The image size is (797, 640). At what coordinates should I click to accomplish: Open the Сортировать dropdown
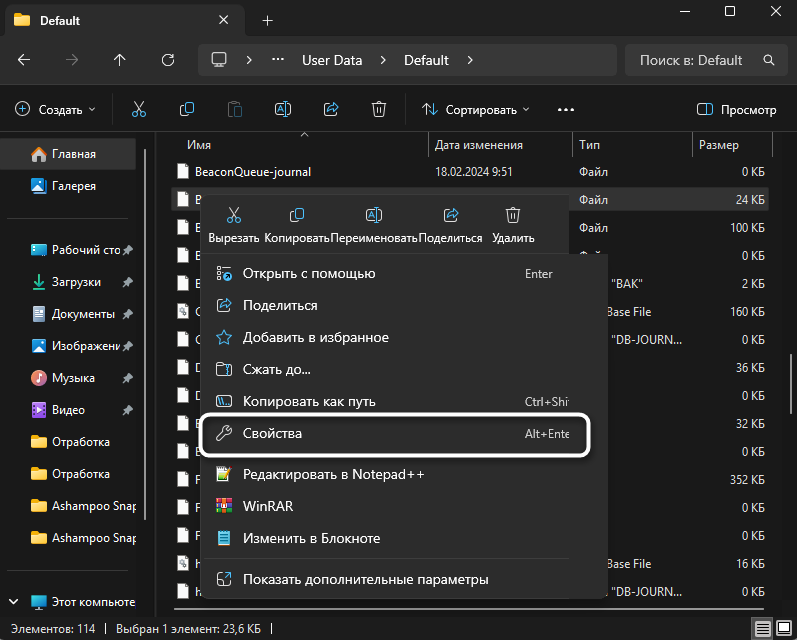point(475,110)
